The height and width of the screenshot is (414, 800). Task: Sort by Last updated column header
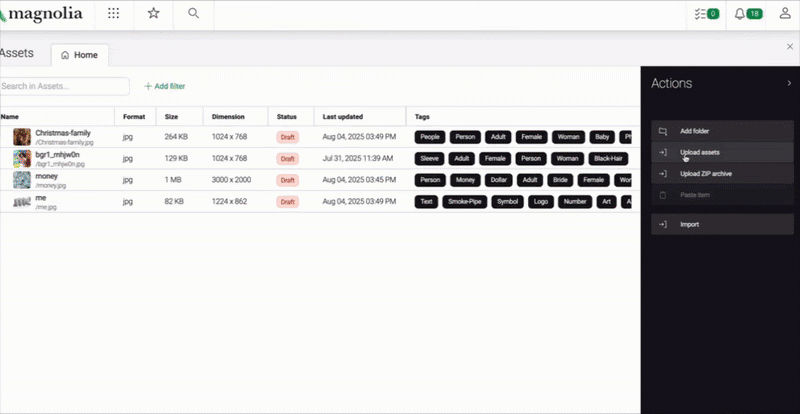343,116
